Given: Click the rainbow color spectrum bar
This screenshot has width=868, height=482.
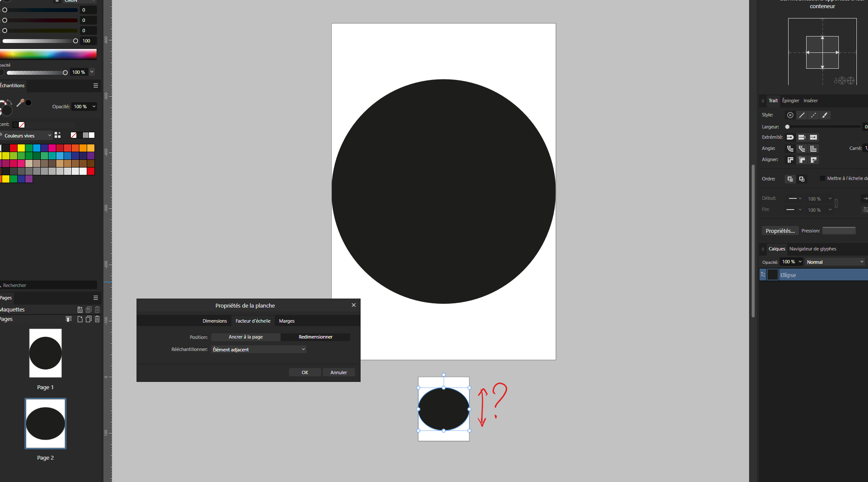Looking at the screenshot, I should (48, 54).
